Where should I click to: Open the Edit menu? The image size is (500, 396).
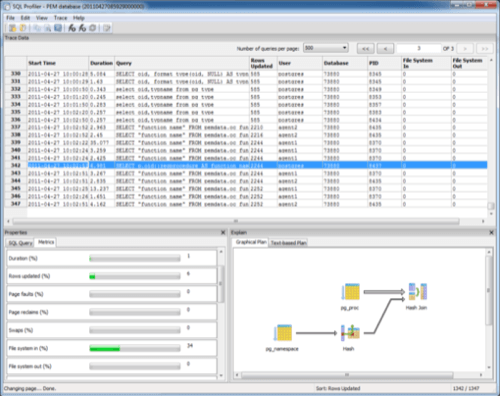25,18
